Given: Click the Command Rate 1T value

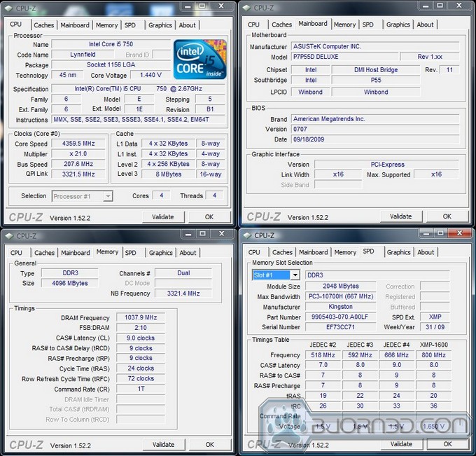Looking at the screenshot, I should [141, 389].
